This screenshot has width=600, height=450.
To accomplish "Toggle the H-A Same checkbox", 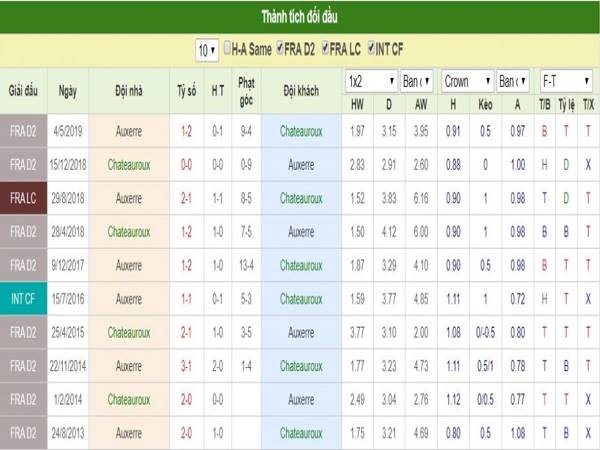I will (x=227, y=48).
